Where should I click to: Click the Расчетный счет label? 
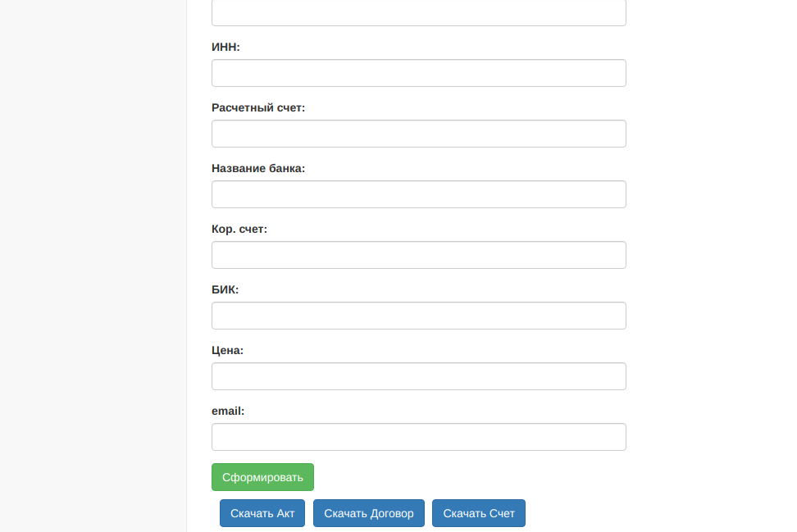(x=258, y=107)
